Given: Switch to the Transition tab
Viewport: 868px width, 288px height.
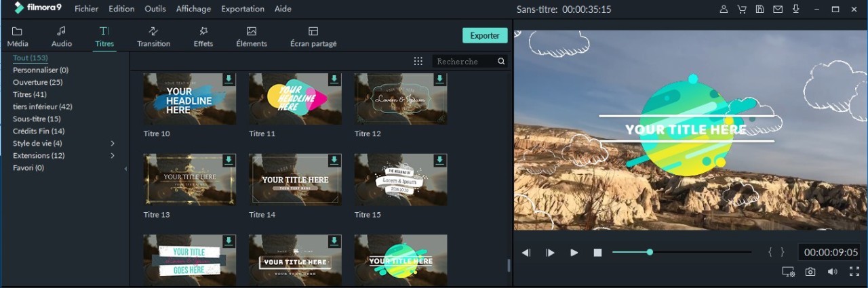Looking at the screenshot, I should 153,37.
